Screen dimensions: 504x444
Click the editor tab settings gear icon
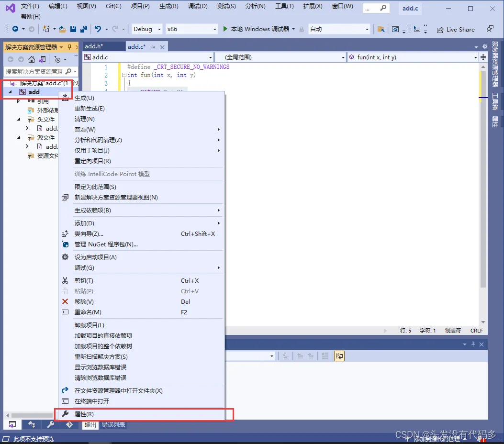pos(485,47)
